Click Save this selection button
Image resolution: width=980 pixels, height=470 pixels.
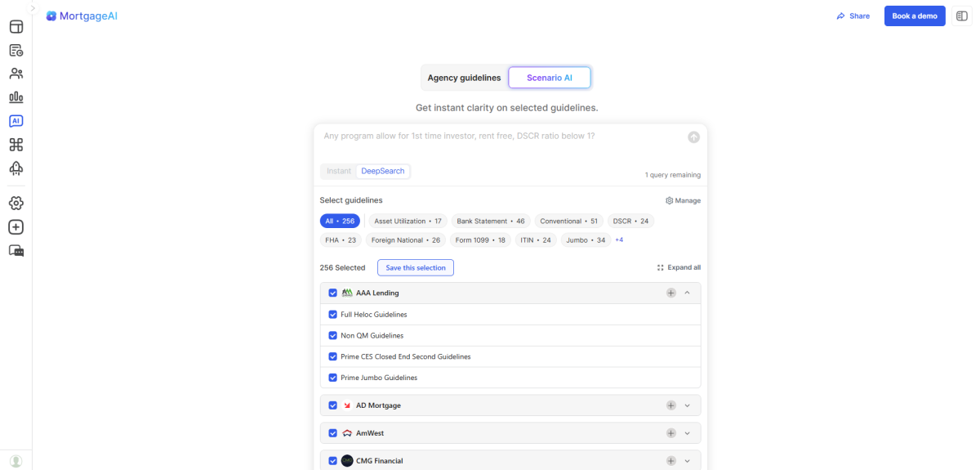pos(416,267)
